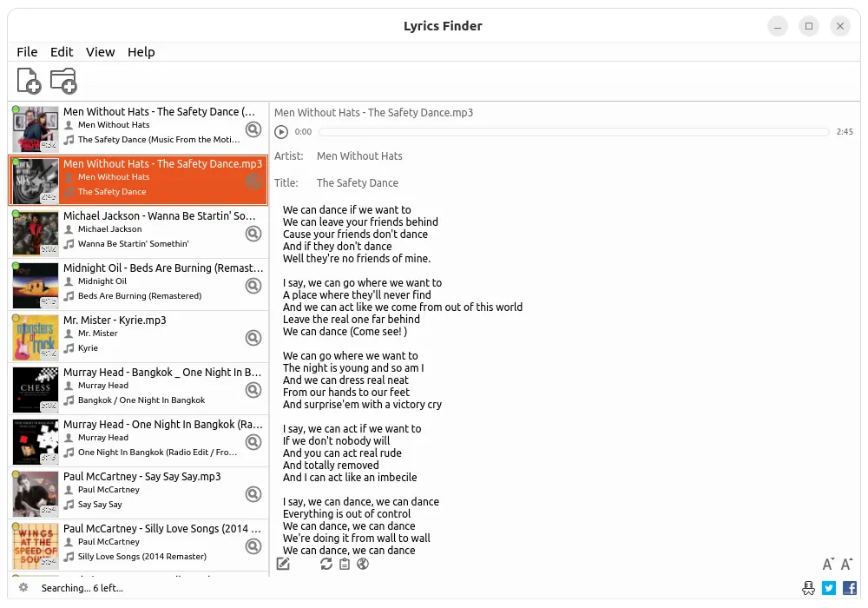Screen dimensions: 868x608
Task: Play The Safety Dance track
Action: [x=281, y=132]
